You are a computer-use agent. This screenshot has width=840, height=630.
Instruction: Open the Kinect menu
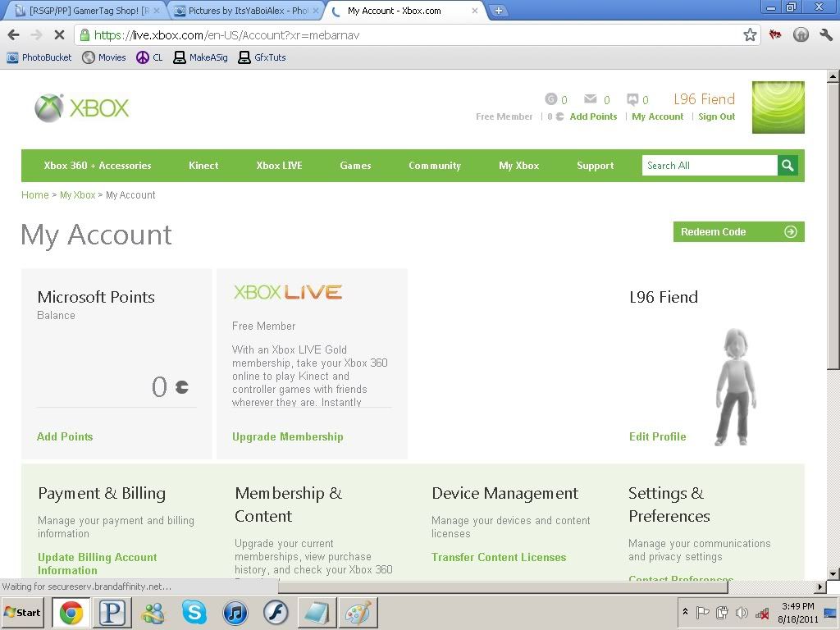(x=203, y=166)
